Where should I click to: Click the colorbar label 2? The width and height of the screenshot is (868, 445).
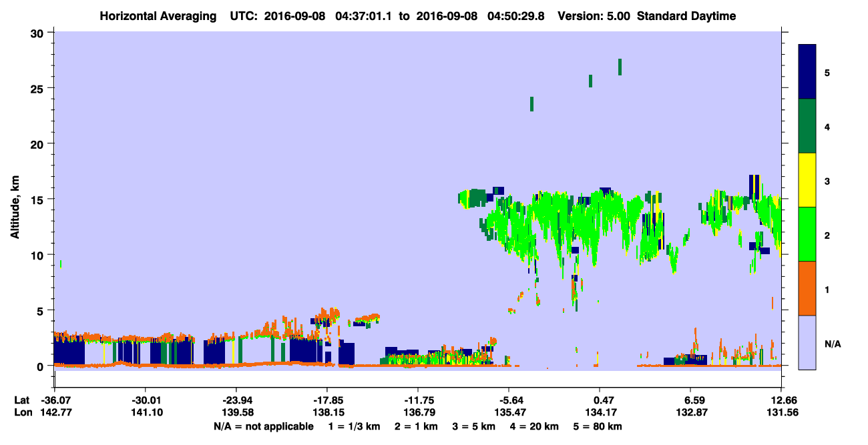pos(827,234)
